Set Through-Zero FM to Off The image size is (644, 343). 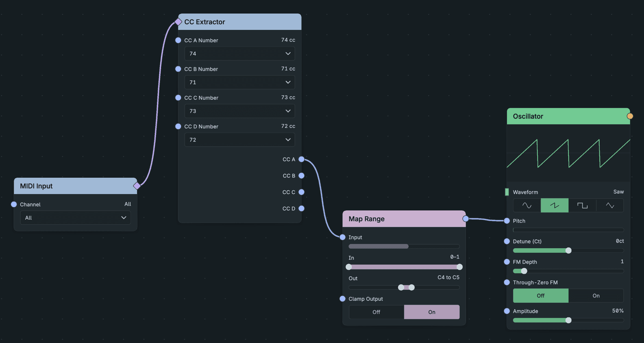(541, 296)
